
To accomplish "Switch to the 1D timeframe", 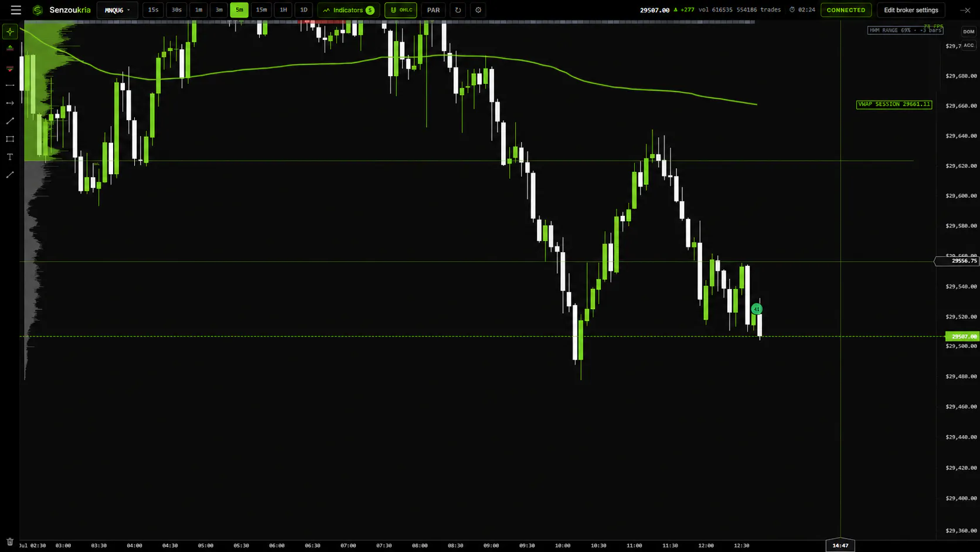I will pos(304,10).
